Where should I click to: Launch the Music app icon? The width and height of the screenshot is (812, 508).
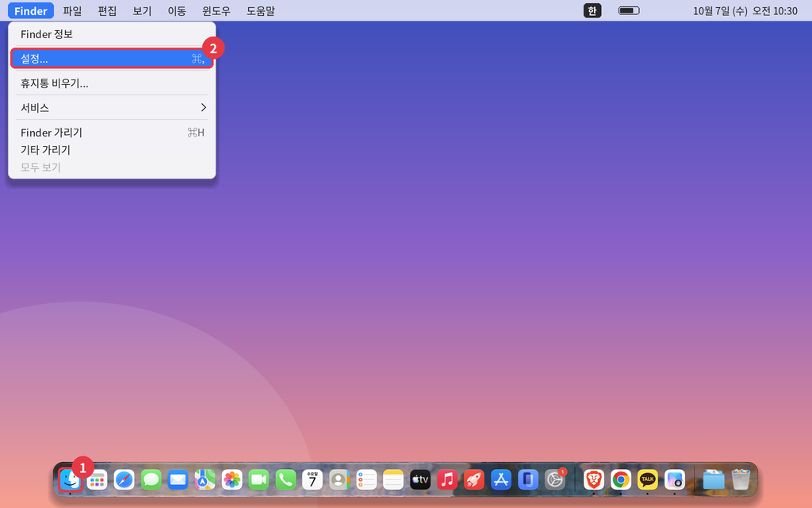pyautogui.click(x=447, y=480)
